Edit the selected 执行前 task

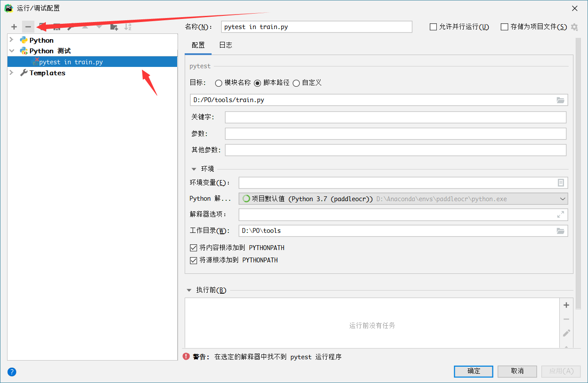click(566, 333)
